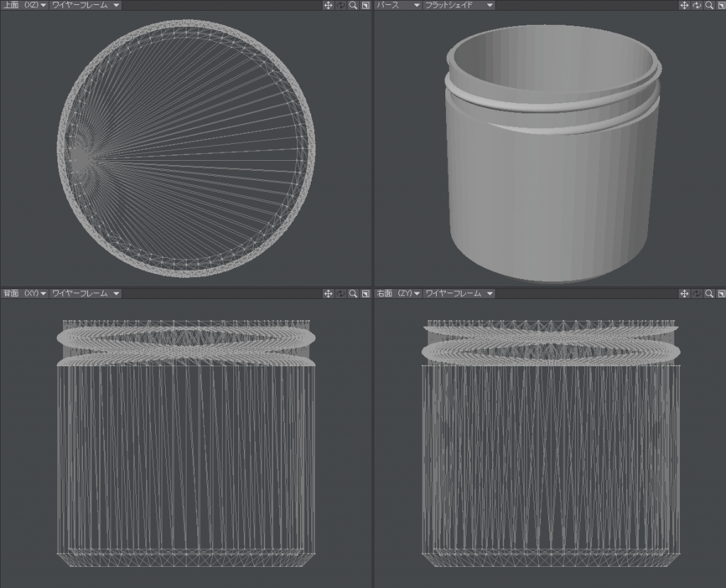Click the shaded jar model in the perspective view
Screen dimensions: 726x588
point(549,191)
